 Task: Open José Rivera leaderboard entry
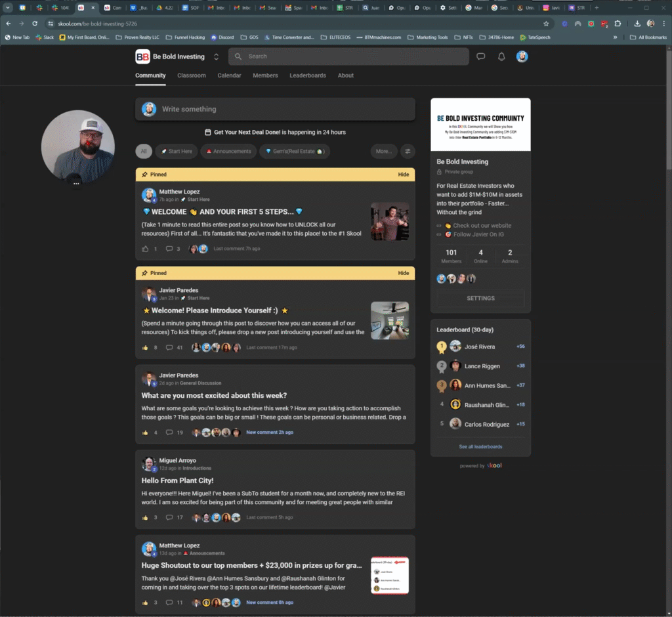[480, 347]
